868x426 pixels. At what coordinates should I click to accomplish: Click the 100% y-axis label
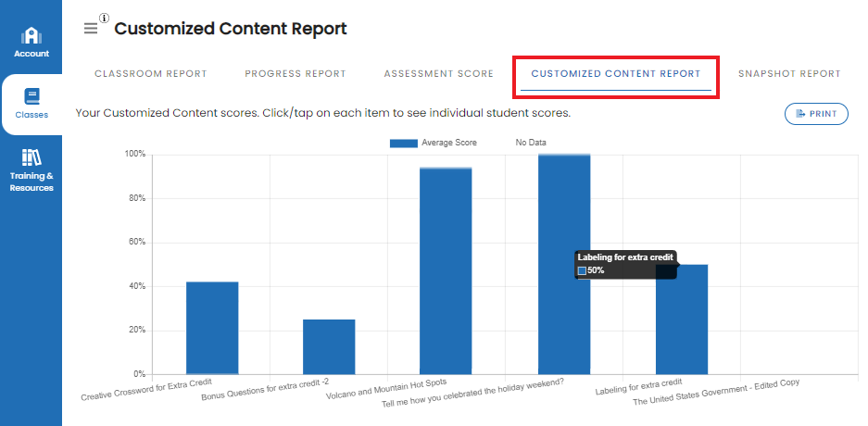pos(135,155)
